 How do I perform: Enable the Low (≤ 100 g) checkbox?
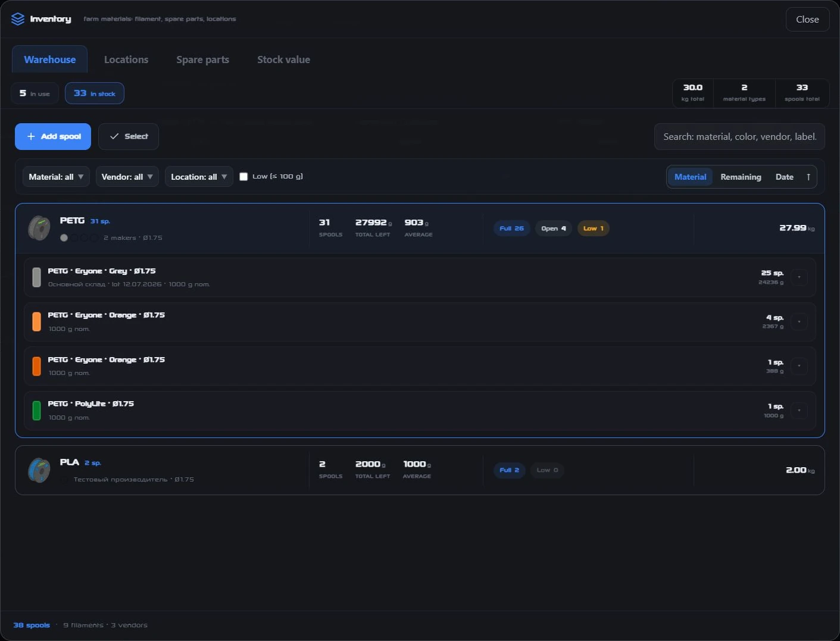point(243,177)
